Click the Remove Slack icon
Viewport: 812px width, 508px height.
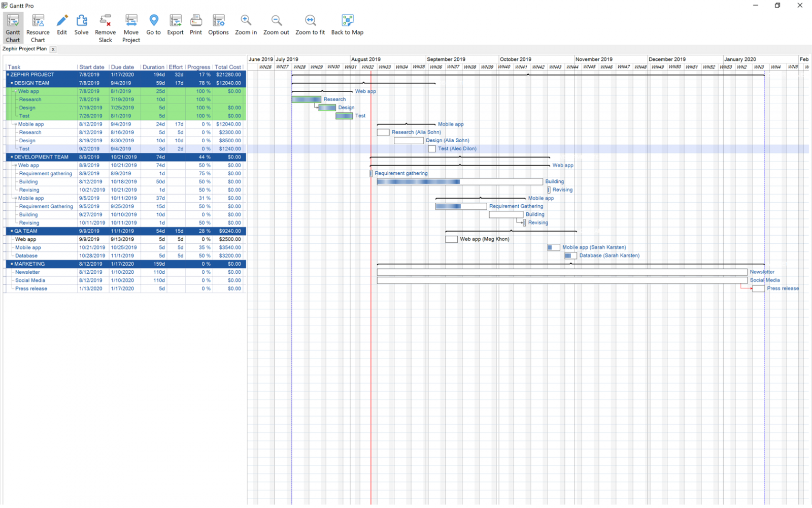point(105,28)
